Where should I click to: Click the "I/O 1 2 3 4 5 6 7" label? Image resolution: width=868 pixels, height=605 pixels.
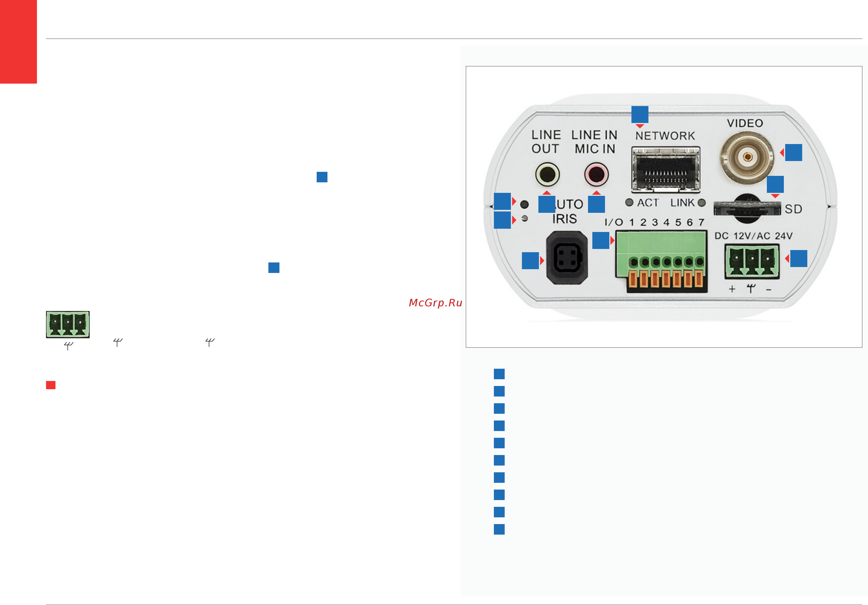pos(654,222)
